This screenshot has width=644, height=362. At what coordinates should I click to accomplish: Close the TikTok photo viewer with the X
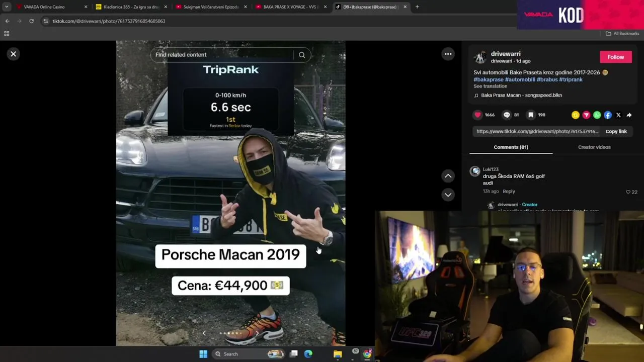pyautogui.click(x=14, y=54)
